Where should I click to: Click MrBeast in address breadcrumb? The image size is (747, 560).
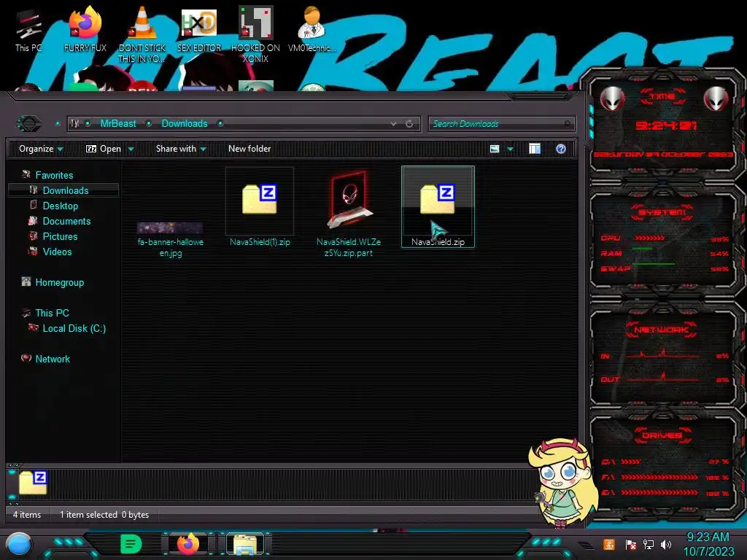pyautogui.click(x=118, y=124)
